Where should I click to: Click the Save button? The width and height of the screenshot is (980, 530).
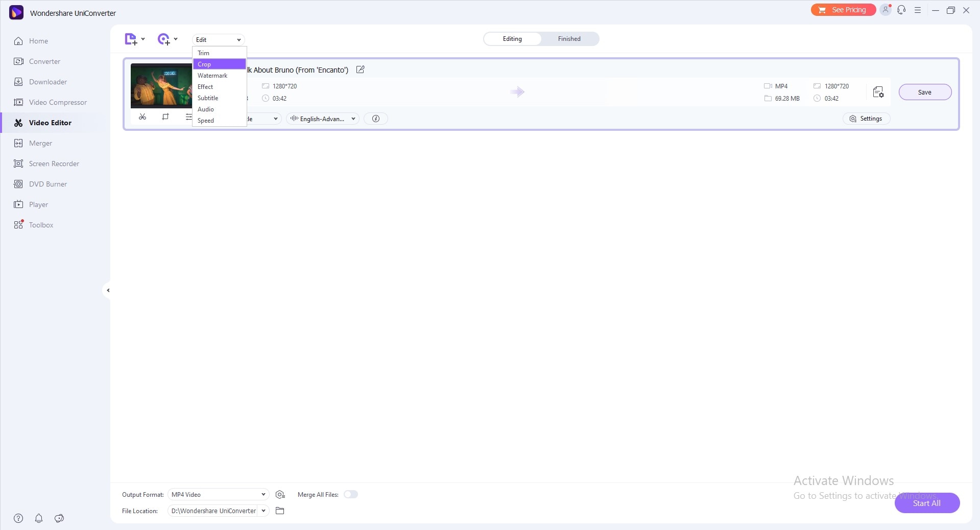[925, 92]
